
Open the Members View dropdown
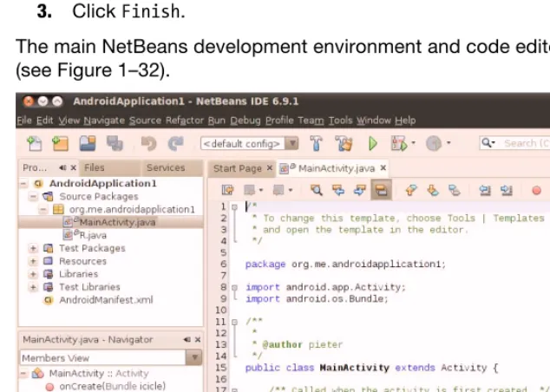[194, 357]
